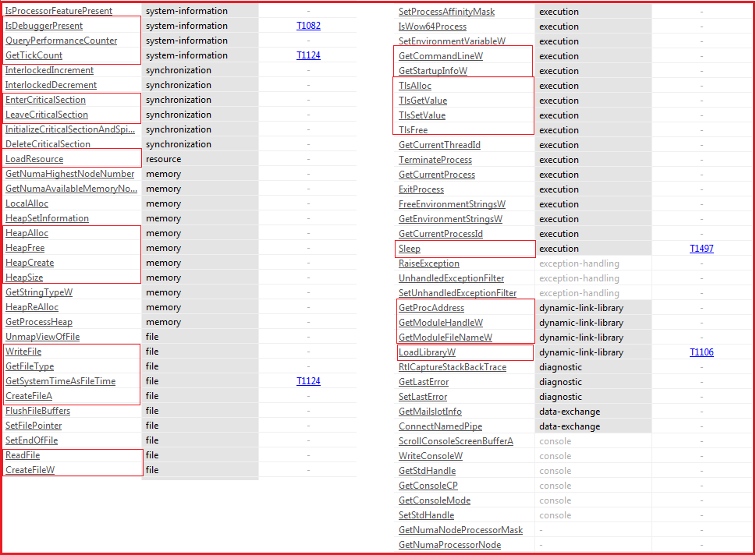The width and height of the screenshot is (756, 555).
Task: Click the TlsGetValue link
Action: pyautogui.click(x=423, y=101)
